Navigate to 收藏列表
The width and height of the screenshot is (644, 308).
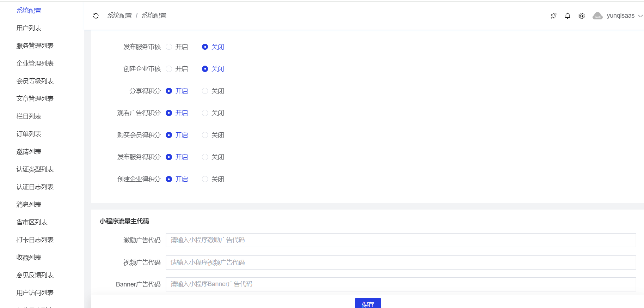[29, 258]
